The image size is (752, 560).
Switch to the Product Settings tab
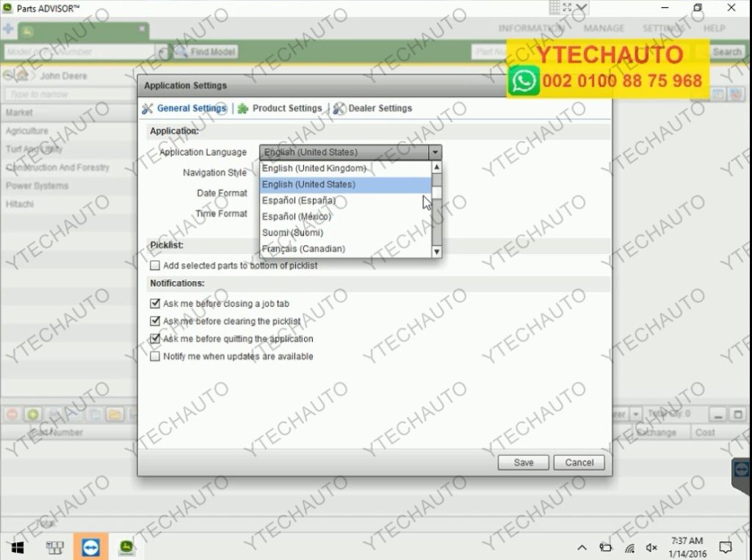(280, 109)
